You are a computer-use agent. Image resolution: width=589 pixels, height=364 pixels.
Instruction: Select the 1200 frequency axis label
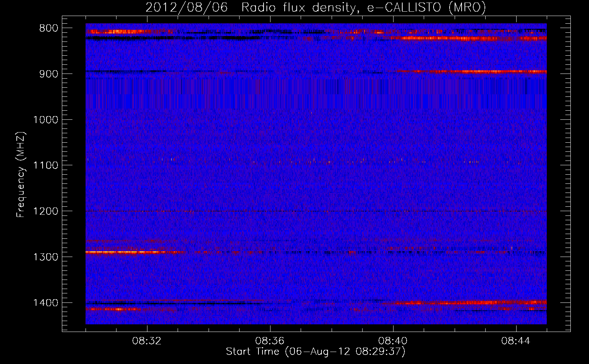(x=46, y=211)
